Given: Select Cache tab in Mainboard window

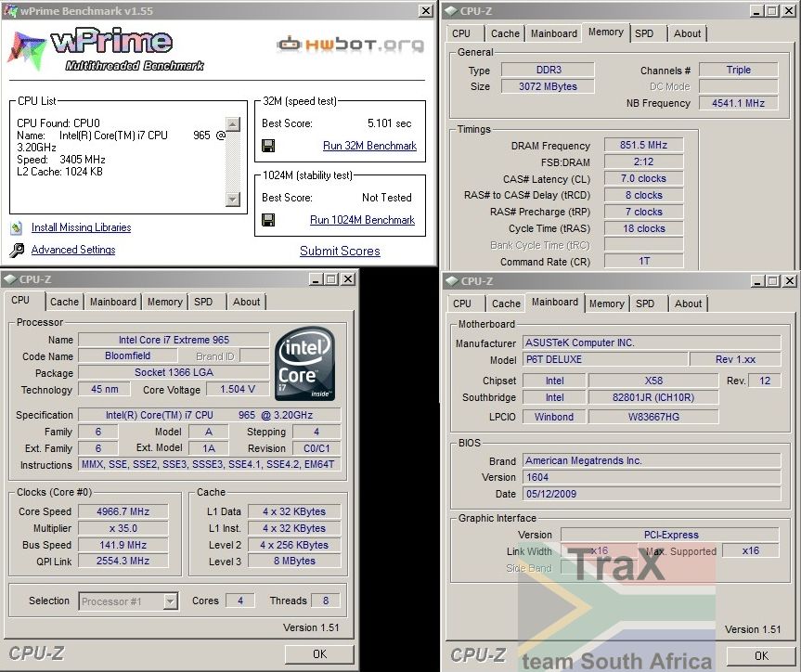Looking at the screenshot, I should pyautogui.click(x=506, y=303).
